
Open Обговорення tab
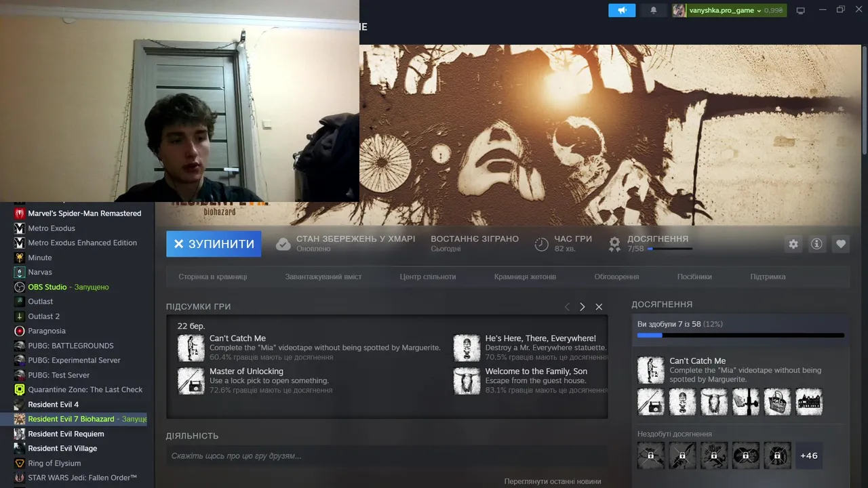[616, 277]
